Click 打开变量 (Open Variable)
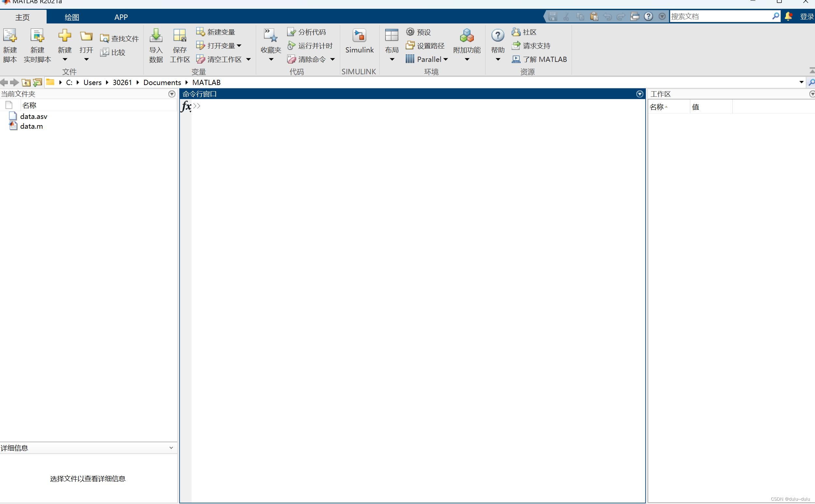The image size is (815, 504). click(219, 46)
